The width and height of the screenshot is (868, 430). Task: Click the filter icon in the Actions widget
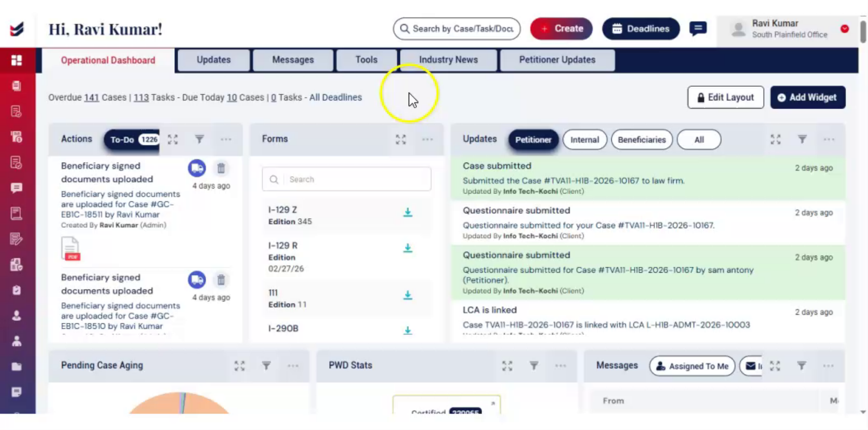click(x=199, y=139)
